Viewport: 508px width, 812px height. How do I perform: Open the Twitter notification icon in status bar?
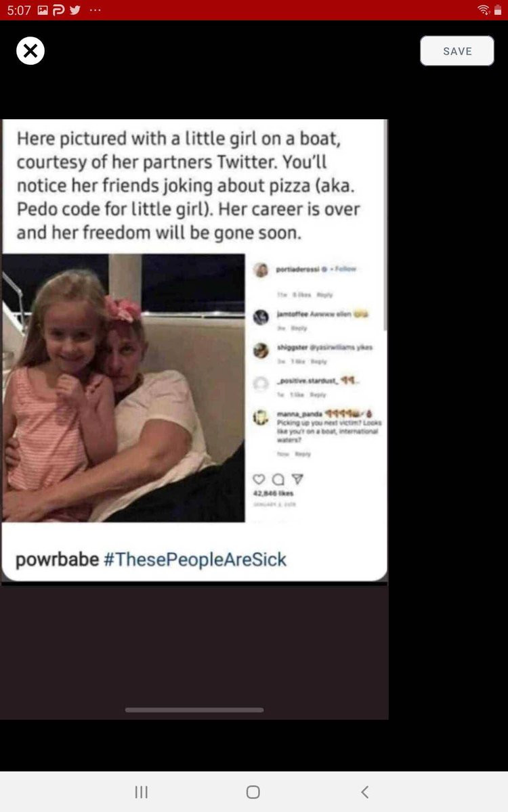(x=75, y=9)
